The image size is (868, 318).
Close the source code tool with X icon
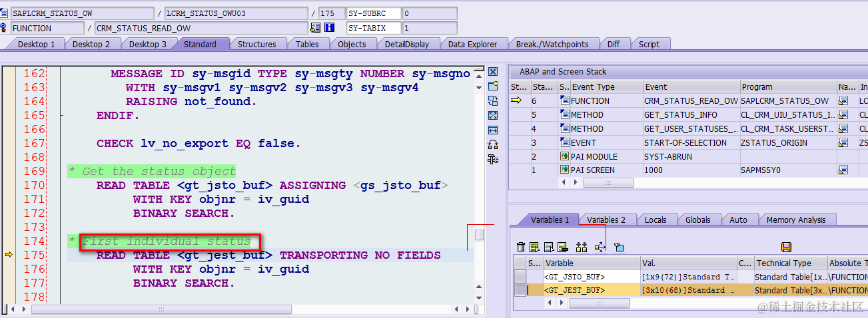(x=493, y=72)
